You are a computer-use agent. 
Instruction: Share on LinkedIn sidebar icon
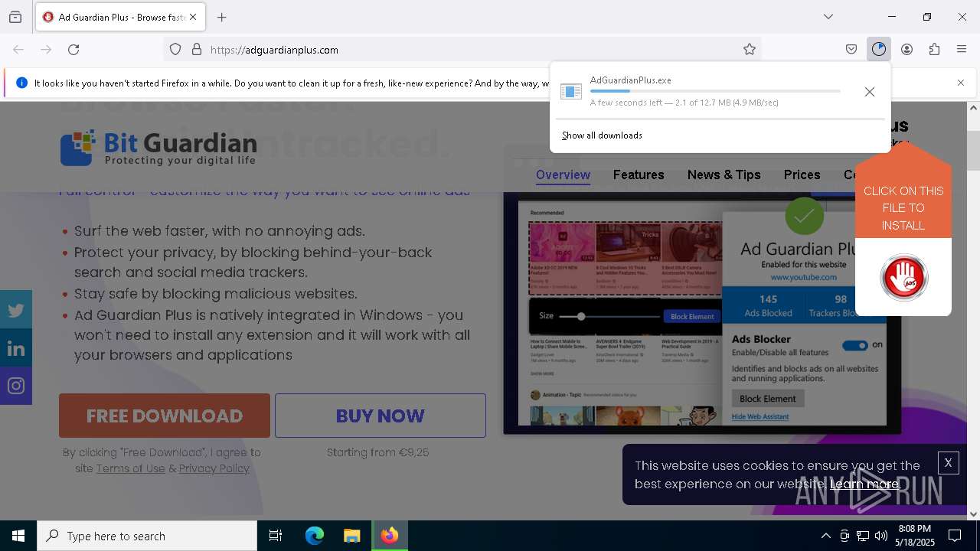click(16, 348)
